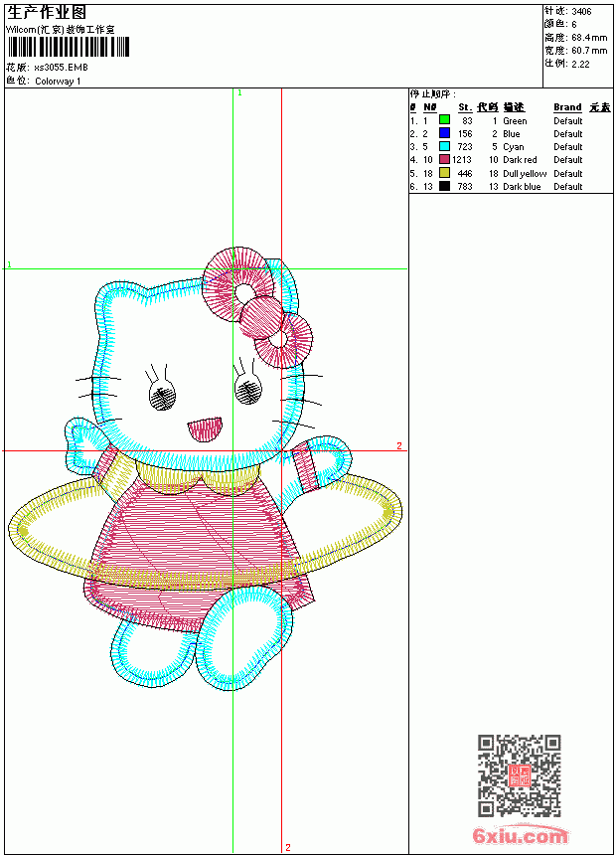This screenshot has height=855, width=616.
Task: Click stitch count 156 in the Blue row
Action: pos(465,134)
